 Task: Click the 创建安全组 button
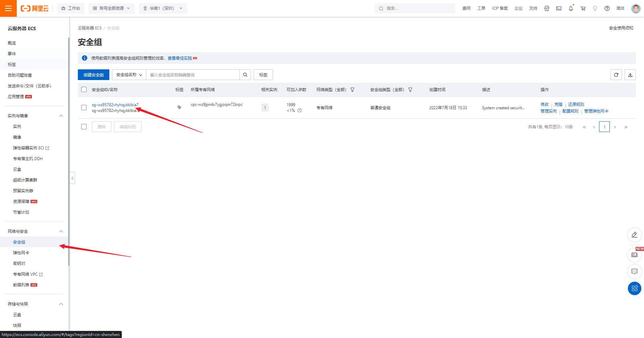(x=94, y=75)
